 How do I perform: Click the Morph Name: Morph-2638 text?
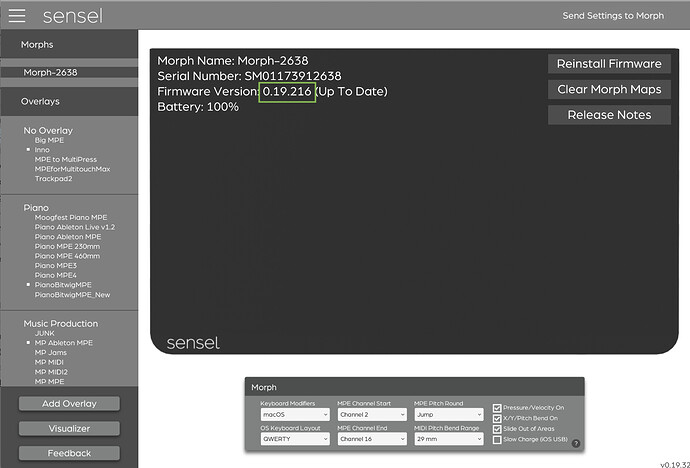point(233,61)
